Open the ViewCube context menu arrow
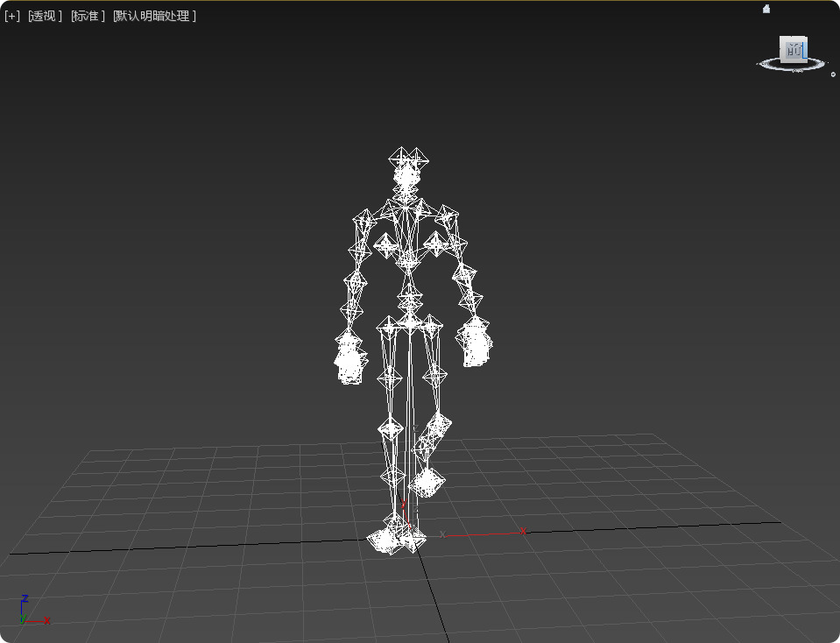840x643 pixels. 833,74
